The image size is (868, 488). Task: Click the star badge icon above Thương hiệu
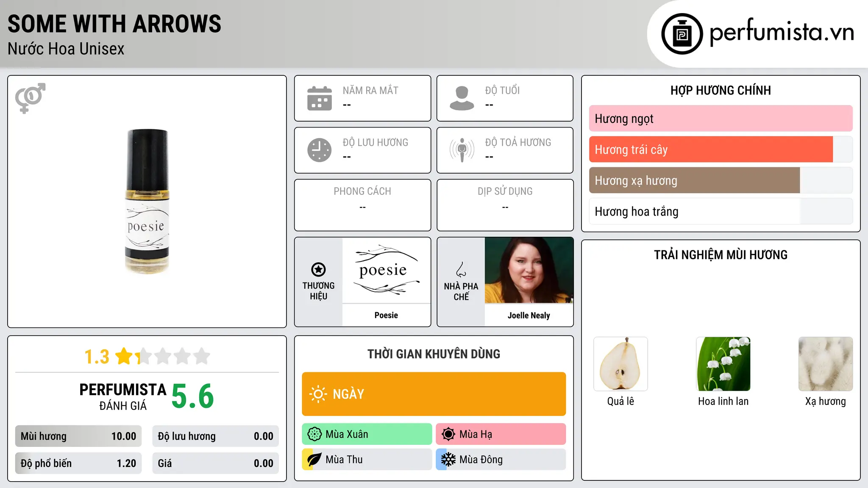318,269
